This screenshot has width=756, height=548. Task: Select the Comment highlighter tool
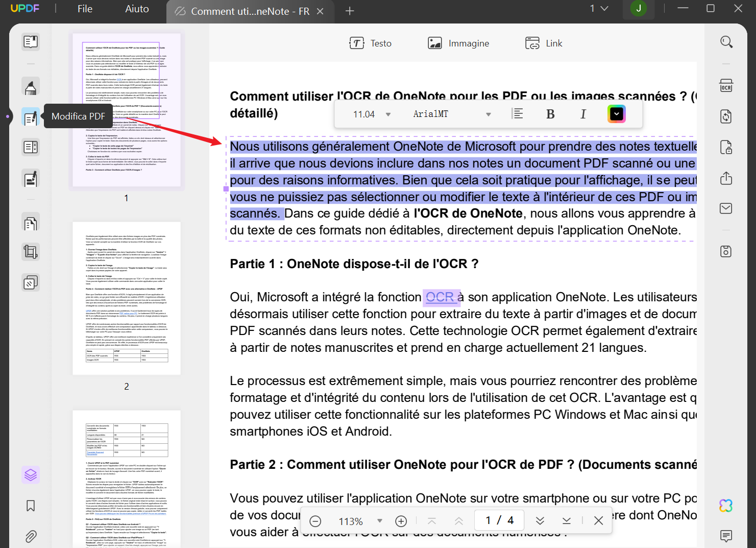tap(31, 87)
